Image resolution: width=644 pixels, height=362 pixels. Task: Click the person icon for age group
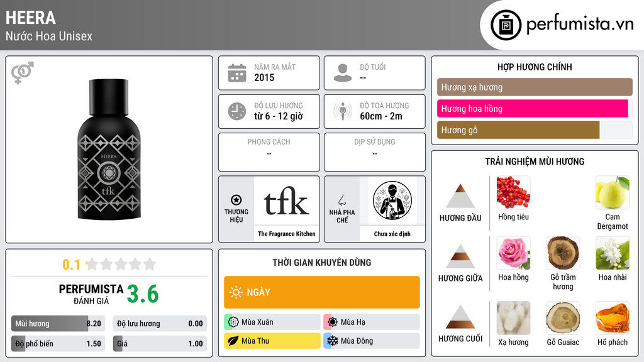[x=343, y=73]
